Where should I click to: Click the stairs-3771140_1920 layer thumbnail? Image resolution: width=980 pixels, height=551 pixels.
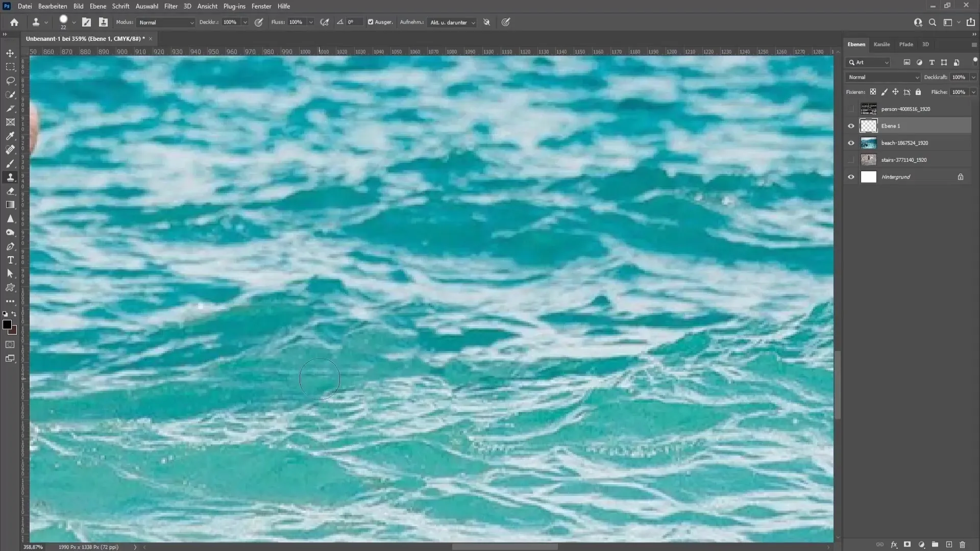point(868,160)
